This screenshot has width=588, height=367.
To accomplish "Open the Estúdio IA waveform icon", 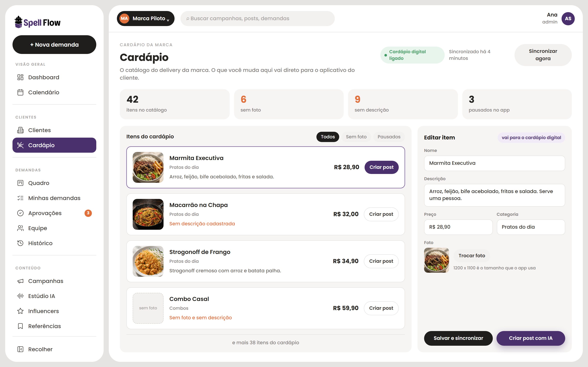I will tap(20, 296).
